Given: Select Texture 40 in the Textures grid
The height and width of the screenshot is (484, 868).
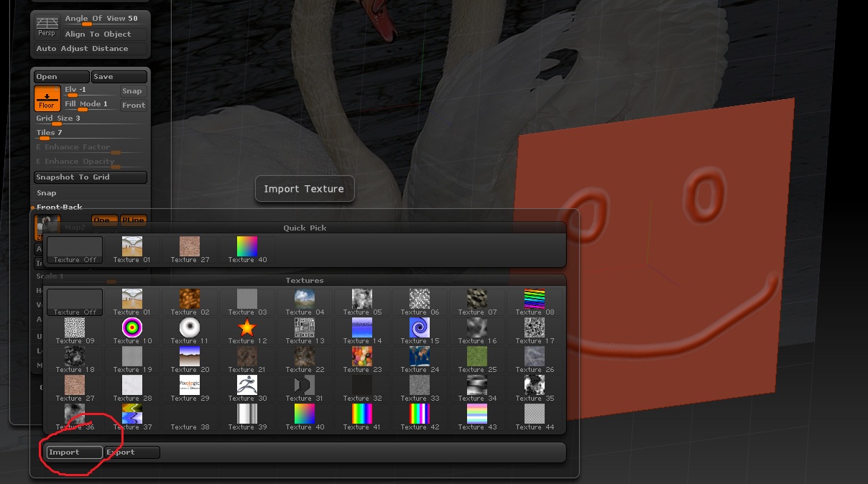Looking at the screenshot, I should pos(305,417).
